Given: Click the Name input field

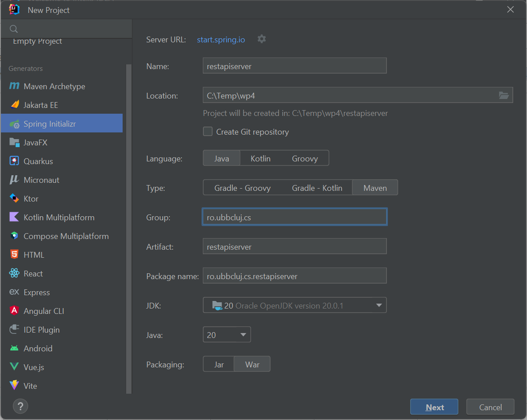Looking at the screenshot, I should point(295,66).
